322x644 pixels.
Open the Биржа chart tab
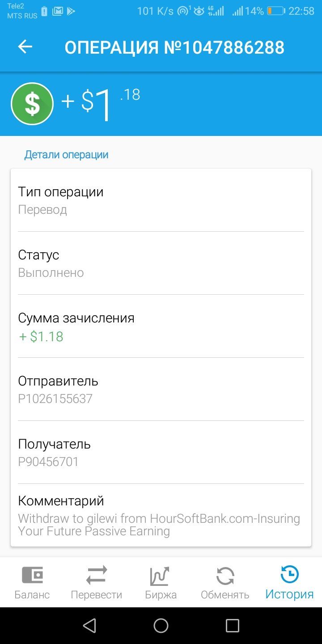tap(161, 582)
